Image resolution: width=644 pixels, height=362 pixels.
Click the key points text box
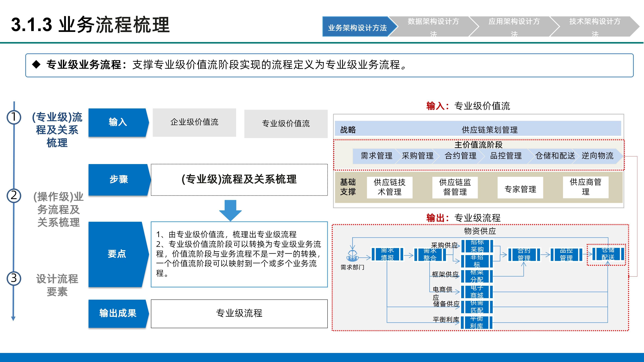pyautogui.click(x=239, y=254)
